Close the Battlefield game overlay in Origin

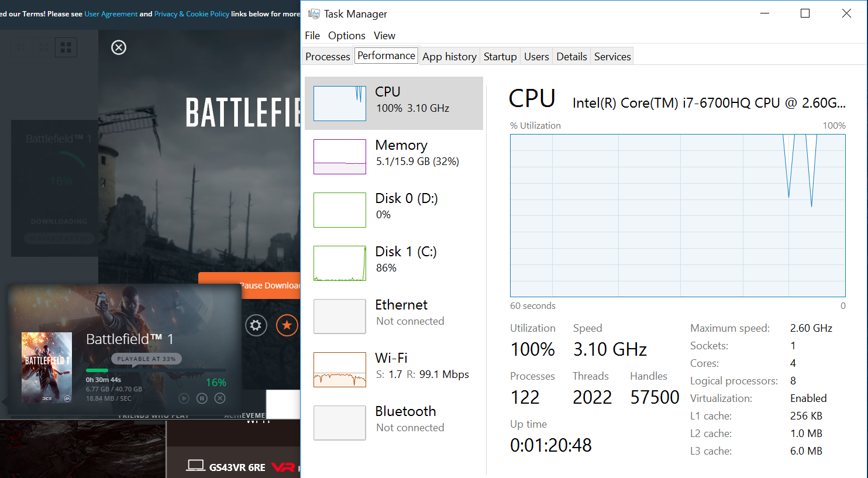coord(119,47)
